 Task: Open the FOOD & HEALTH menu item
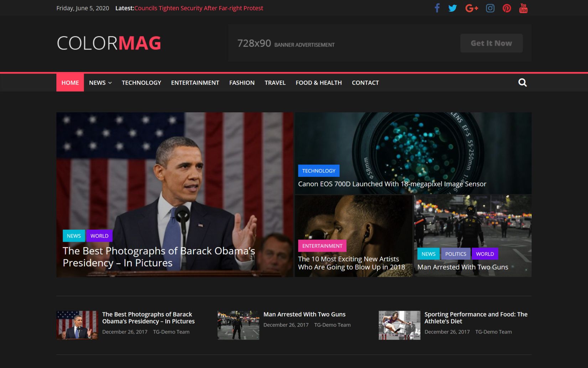pyautogui.click(x=318, y=82)
